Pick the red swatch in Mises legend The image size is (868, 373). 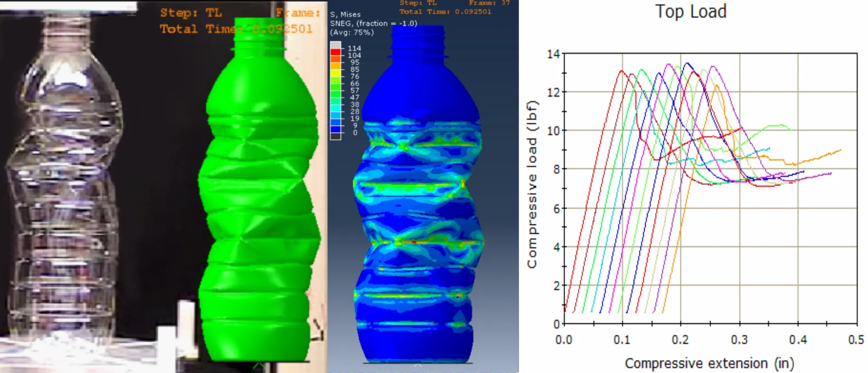[x=335, y=52]
